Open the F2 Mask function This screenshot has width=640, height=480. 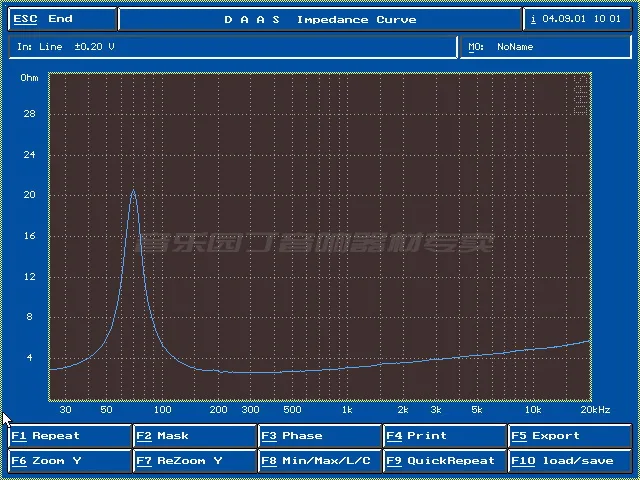pos(195,436)
